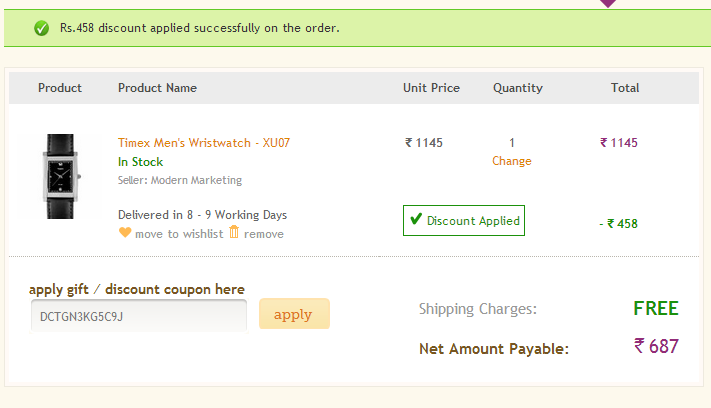Click the purple diamond marker at top
This screenshot has width=711, height=408.
[x=608, y=3]
